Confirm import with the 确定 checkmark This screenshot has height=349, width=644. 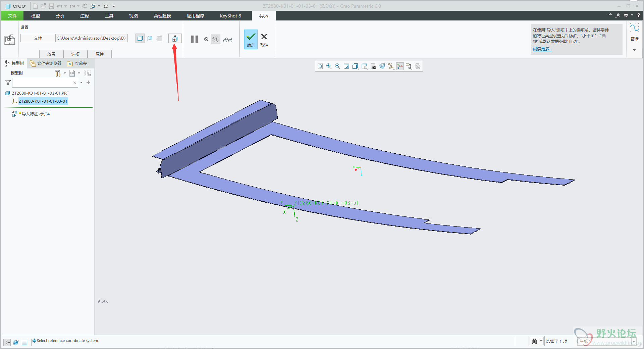click(x=251, y=39)
